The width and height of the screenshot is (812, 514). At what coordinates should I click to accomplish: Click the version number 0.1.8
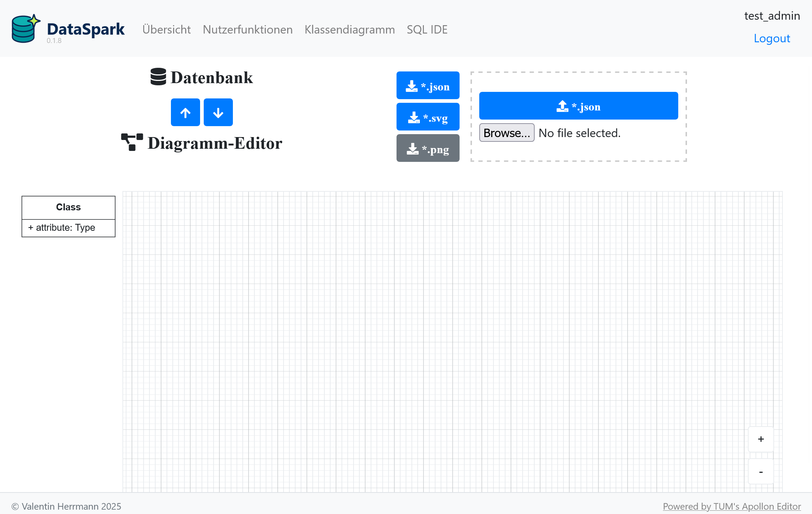pyautogui.click(x=54, y=40)
